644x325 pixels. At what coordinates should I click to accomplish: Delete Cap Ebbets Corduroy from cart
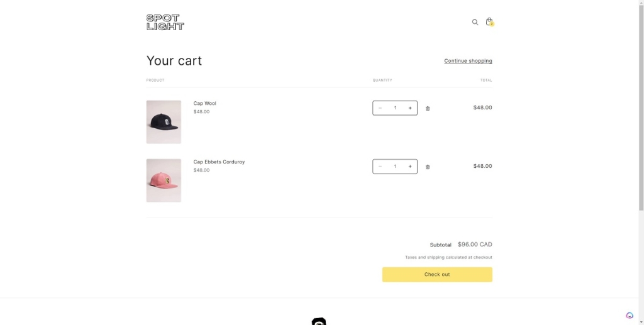[428, 167]
